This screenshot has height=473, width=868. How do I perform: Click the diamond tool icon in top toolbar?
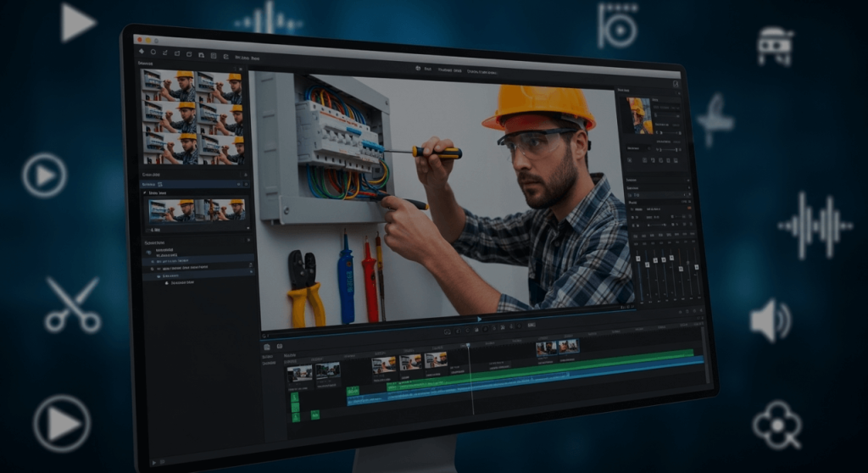(x=141, y=52)
